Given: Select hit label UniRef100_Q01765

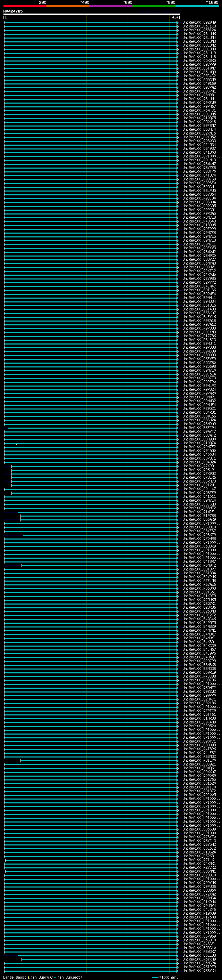Looking at the screenshot, I should click(199, 779).
